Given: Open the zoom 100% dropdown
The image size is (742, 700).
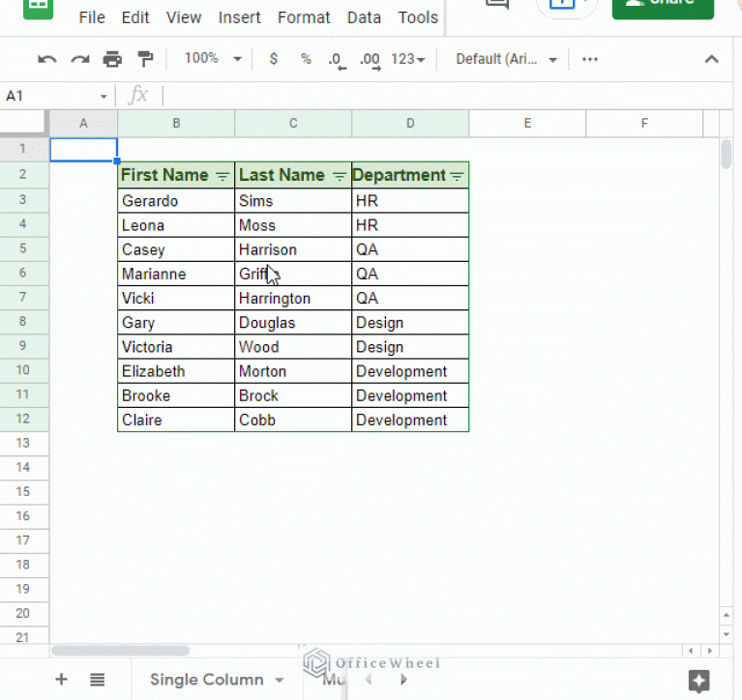Looking at the screenshot, I should point(214,59).
